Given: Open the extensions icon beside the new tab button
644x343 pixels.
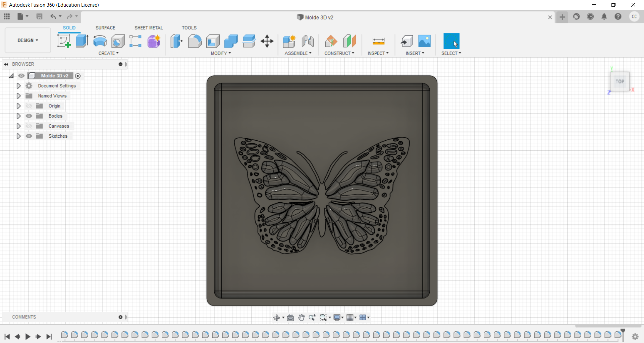Looking at the screenshot, I should coord(576,17).
